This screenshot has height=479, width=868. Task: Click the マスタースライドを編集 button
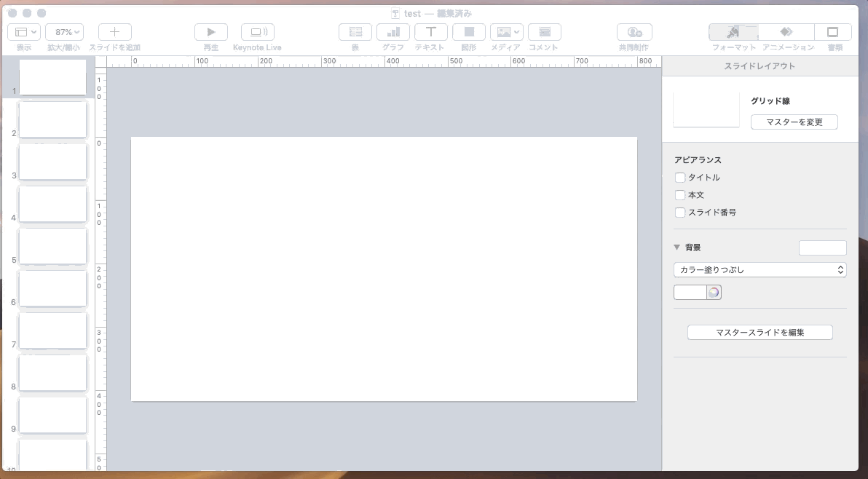click(759, 333)
